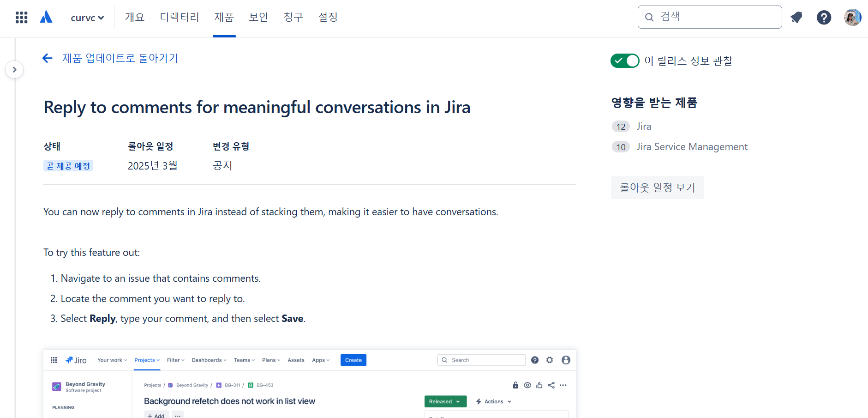Image resolution: width=868 pixels, height=418 pixels.
Task: Open Filter dropdown in Jira screenshot
Action: (176, 360)
